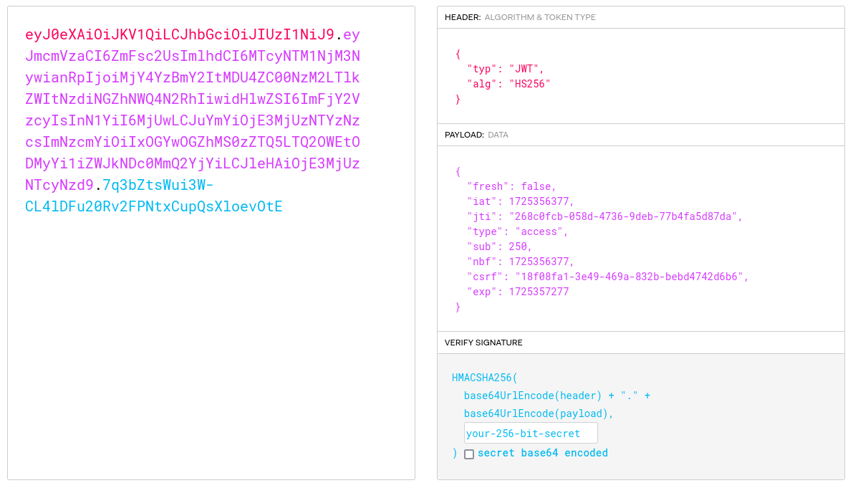Click the red header segment of encoded token
This screenshot has height=488, width=868.
click(x=179, y=34)
